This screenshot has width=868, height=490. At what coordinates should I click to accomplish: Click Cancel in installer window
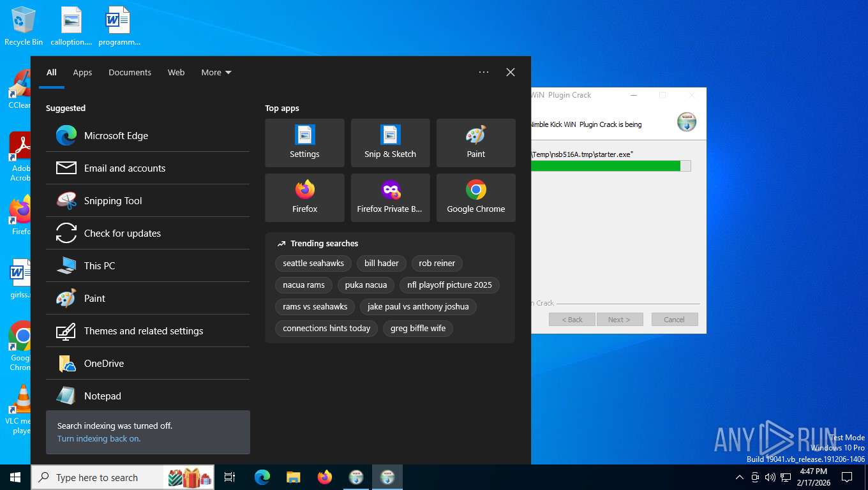click(674, 319)
